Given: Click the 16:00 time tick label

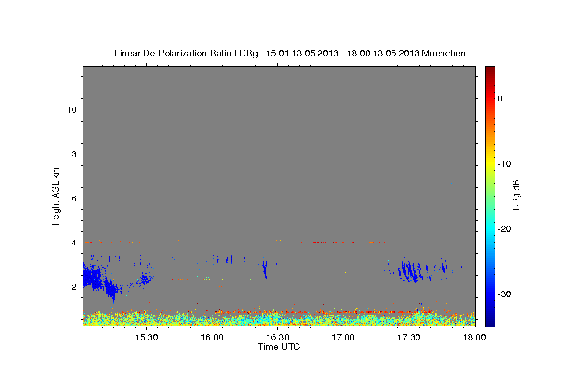Looking at the screenshot, I should 212,337.
